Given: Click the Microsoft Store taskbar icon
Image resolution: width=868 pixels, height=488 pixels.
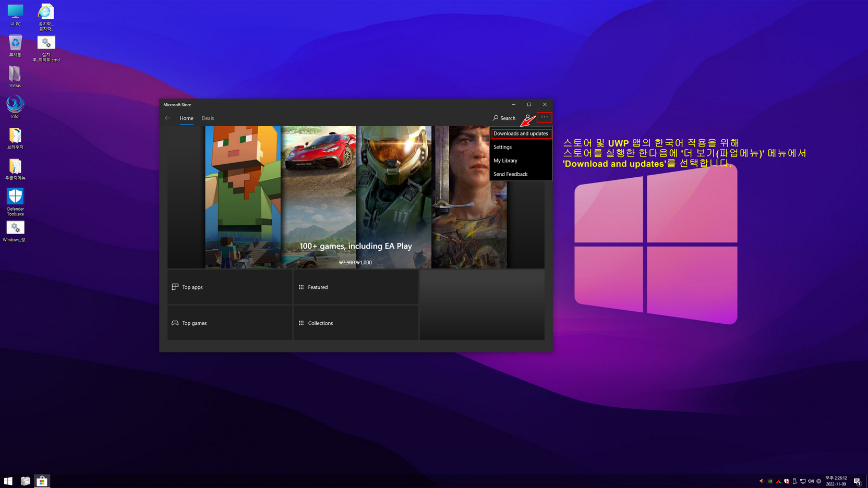Looking at the screenshot, I should [42, 481].
